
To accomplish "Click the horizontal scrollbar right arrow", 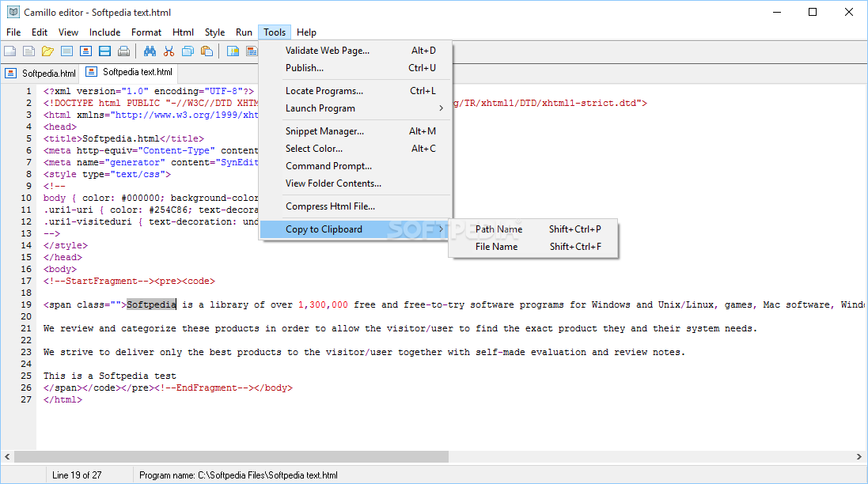I will [859, 457].
